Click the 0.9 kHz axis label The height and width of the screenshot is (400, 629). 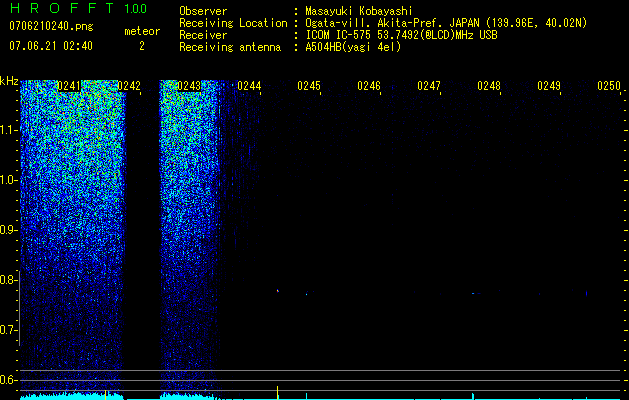click(x=8, y=230)
